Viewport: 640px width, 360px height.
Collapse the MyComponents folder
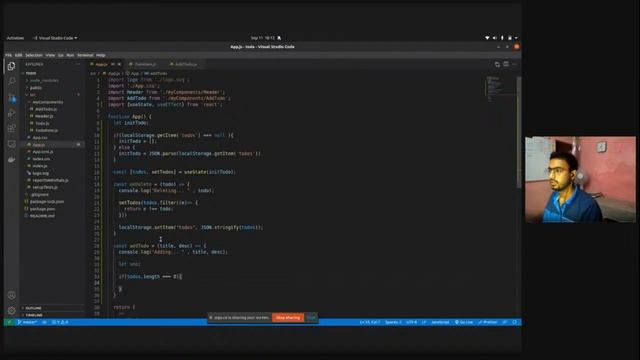(47, 102)
